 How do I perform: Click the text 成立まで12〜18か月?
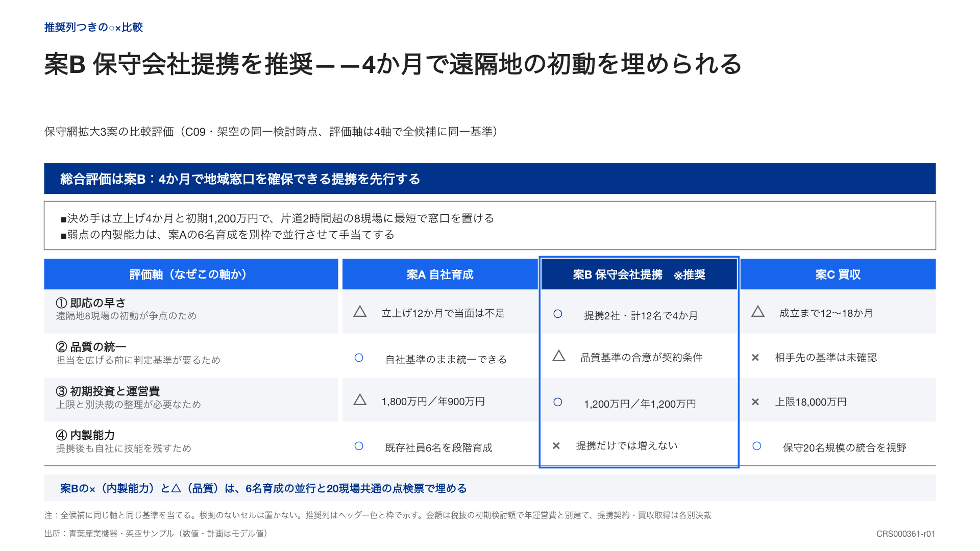pos(826,313)
